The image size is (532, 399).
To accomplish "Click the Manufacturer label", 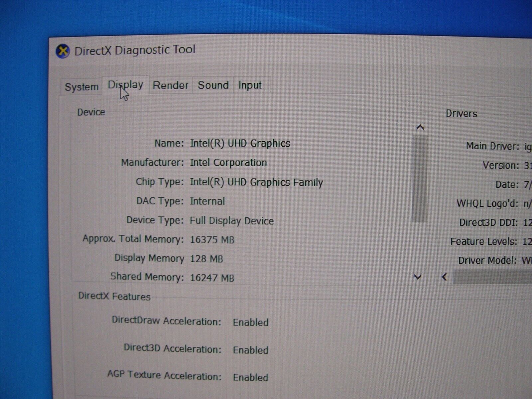I will 152,163.
